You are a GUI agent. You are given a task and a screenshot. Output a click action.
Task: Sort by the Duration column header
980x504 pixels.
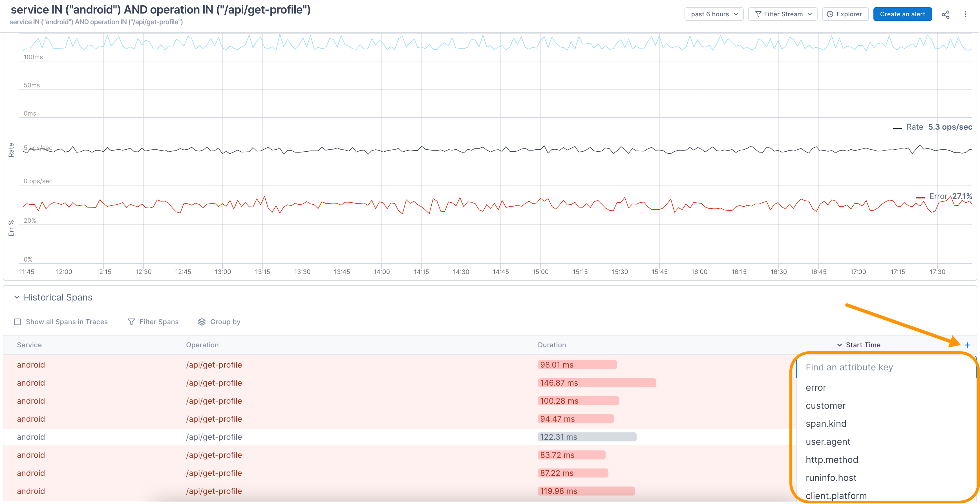tap(552, 345)
